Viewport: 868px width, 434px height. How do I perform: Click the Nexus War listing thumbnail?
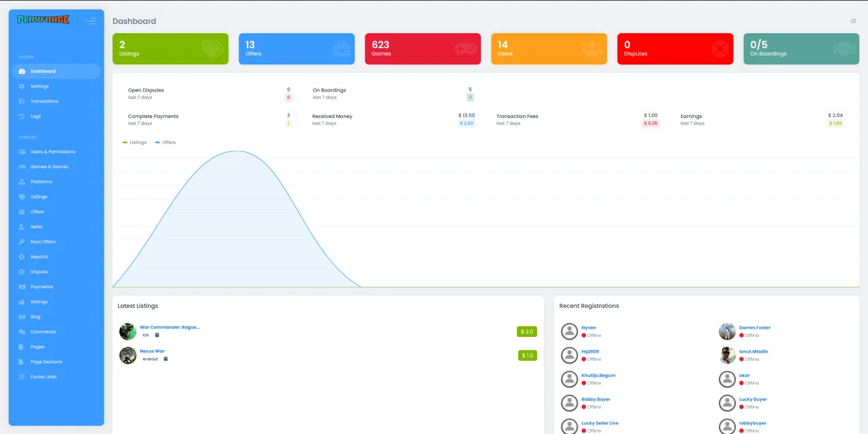click(x=127, y=355)
